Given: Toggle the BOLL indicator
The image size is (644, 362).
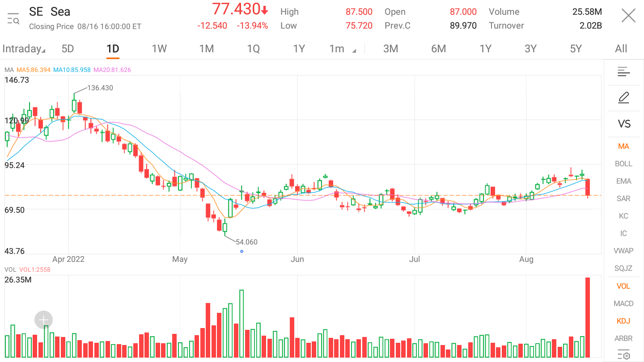Looking at the screenshot, I should point(623,164).
